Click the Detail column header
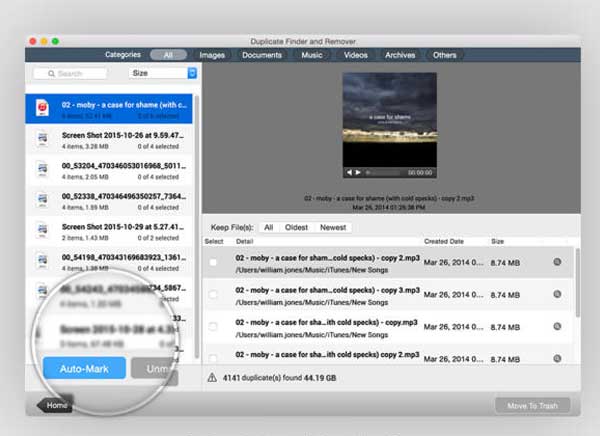600x436 pixels. point(245,242)
